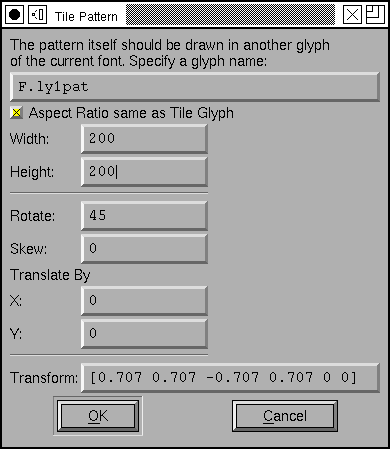Viewport: 390px width, 449px height.
Task: Confirm the tile pattern with OK
Action: pyautogui.click(x=98, y=416)
